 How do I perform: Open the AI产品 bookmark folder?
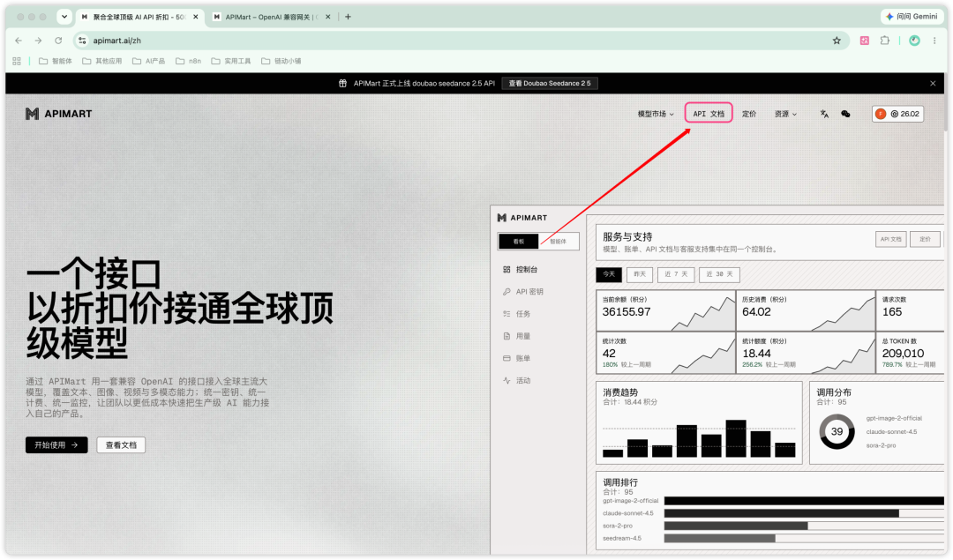pyautogui.click(x=149, y=61)
